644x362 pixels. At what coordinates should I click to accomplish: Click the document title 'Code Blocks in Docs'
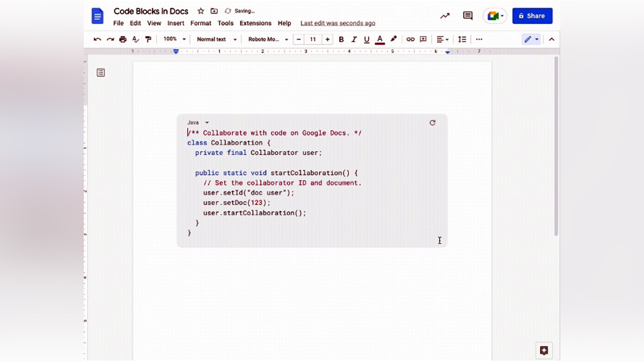pos(151,11)
